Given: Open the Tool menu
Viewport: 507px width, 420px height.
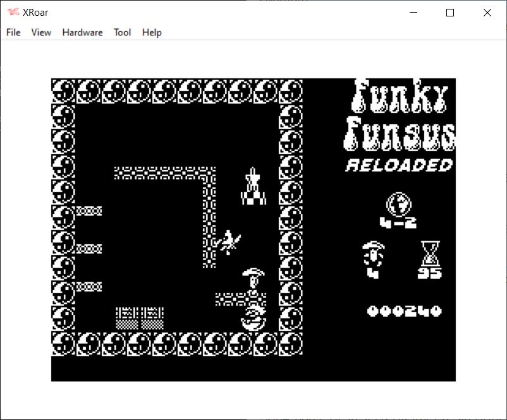Looking at the screenshot, I should tap(122, 32).
